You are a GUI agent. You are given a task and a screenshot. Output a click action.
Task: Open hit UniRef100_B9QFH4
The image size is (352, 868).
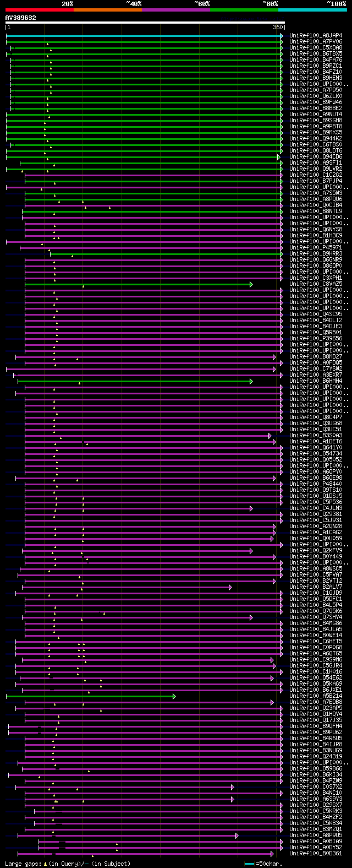pos(316,726)
